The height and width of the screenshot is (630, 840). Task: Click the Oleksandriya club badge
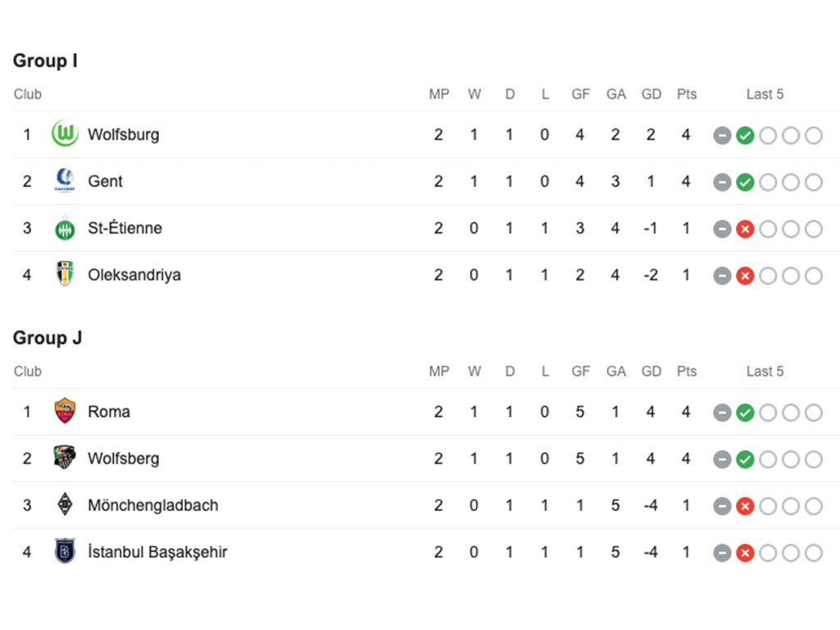(65, 274)
